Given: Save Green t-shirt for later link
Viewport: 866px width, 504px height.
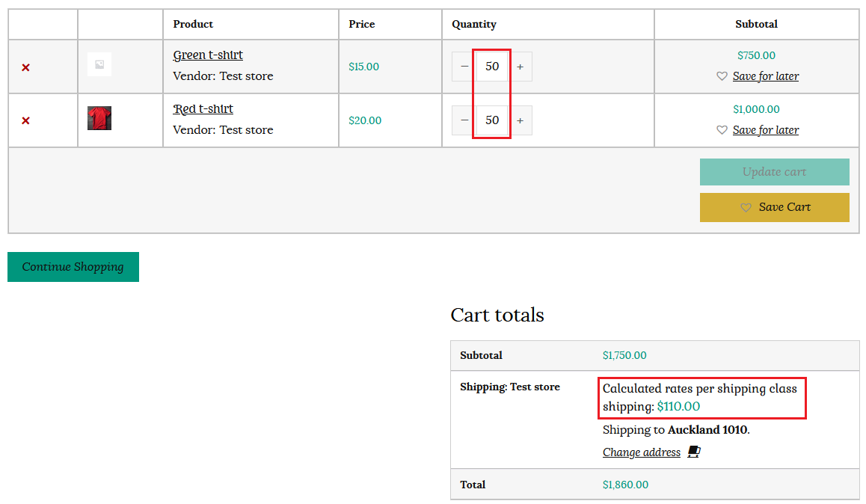Looking at the screenshot, I should (766, 76).
